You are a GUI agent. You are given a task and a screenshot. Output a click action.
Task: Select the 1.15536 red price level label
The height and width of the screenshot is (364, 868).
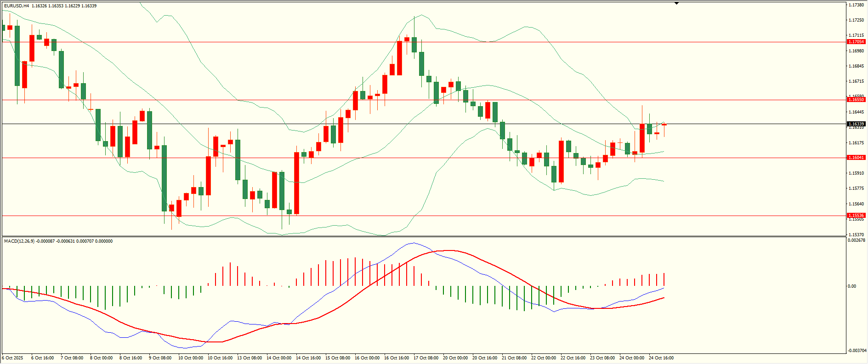point(856,216)
